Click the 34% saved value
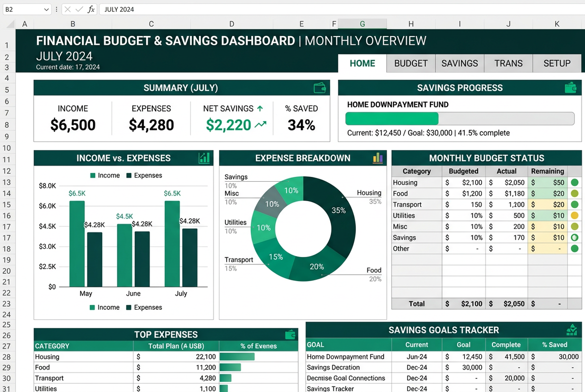 302,125
